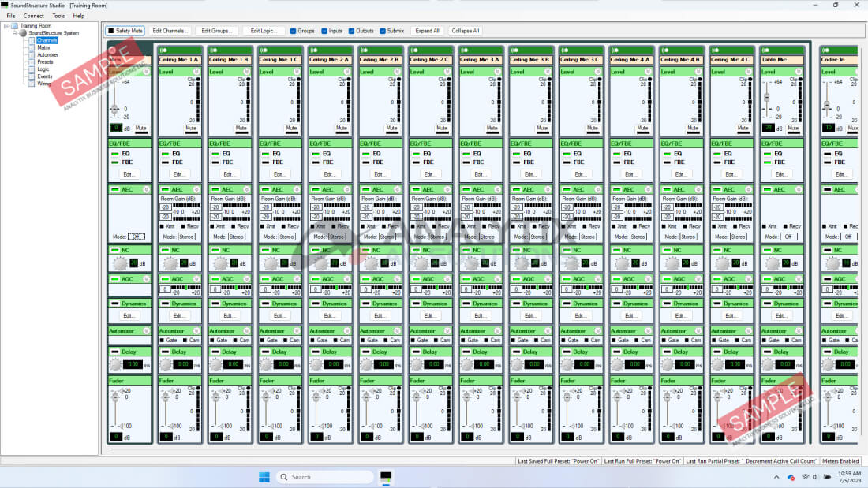
Task: Click channel strip icon above Ceiling Mic 2 B
Action: click(365, 50)
